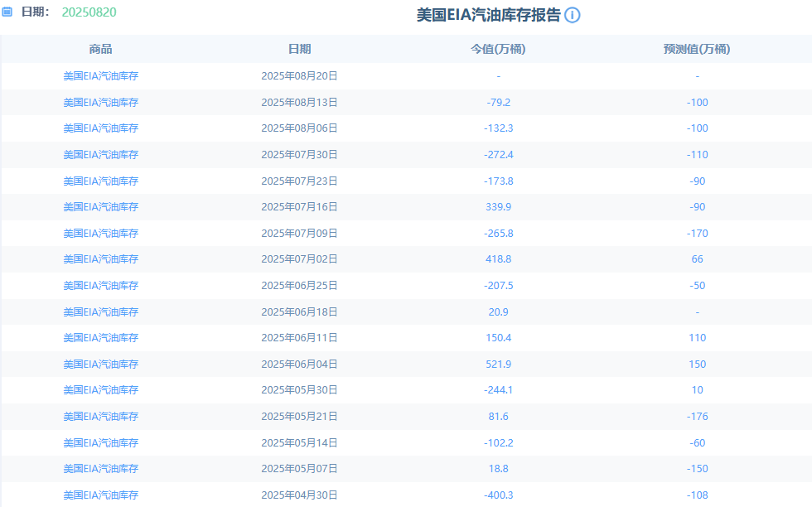
Task: Open 美国EIA汽油库存 link for 2025年06月11日
Action: pos(101,338)
